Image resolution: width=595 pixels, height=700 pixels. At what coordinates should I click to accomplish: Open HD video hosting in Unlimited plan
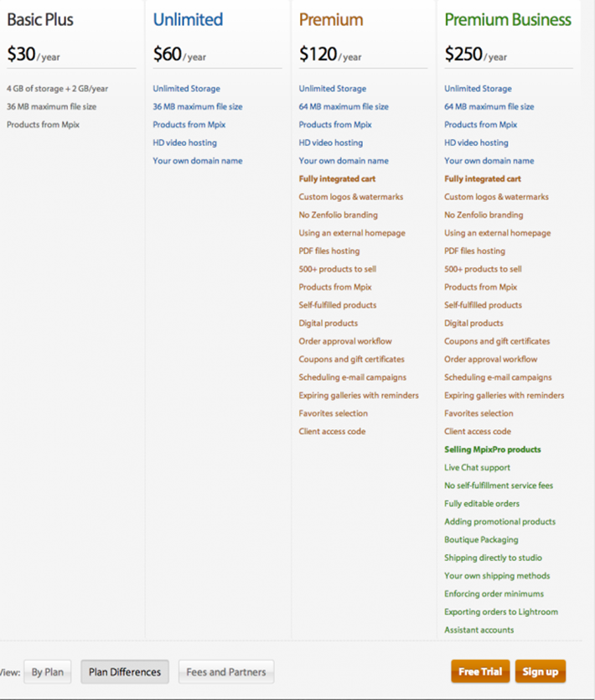point(185,143)
